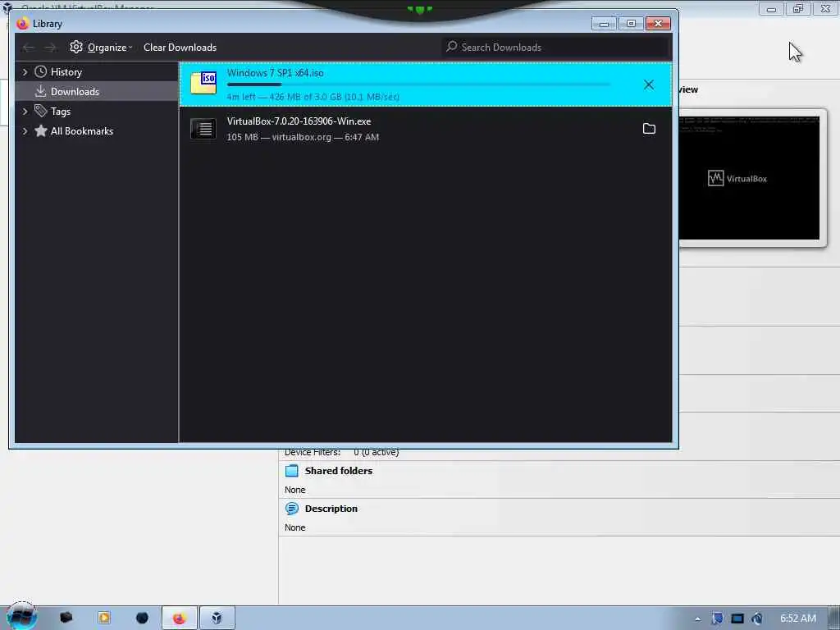The width and height of the screenshot is (840, 630).
Task: Click the Library forward arrow
Action: [50, 48]
